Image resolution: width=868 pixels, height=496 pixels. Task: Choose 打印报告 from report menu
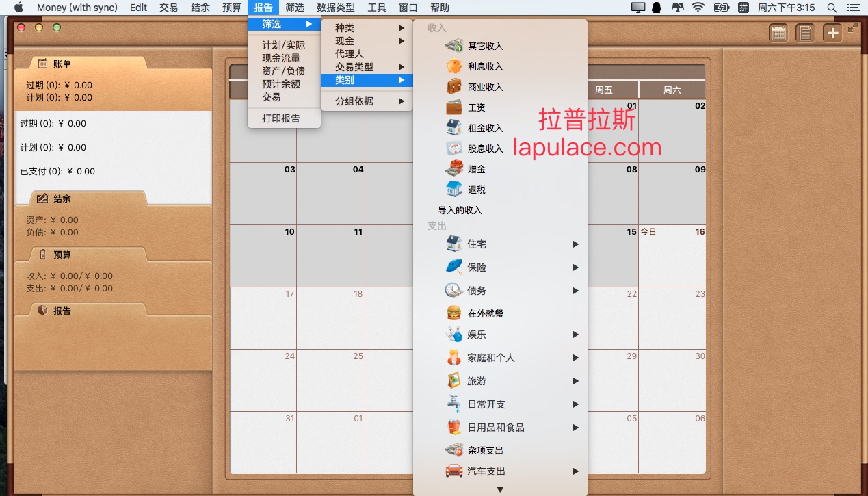pos(281,118)
